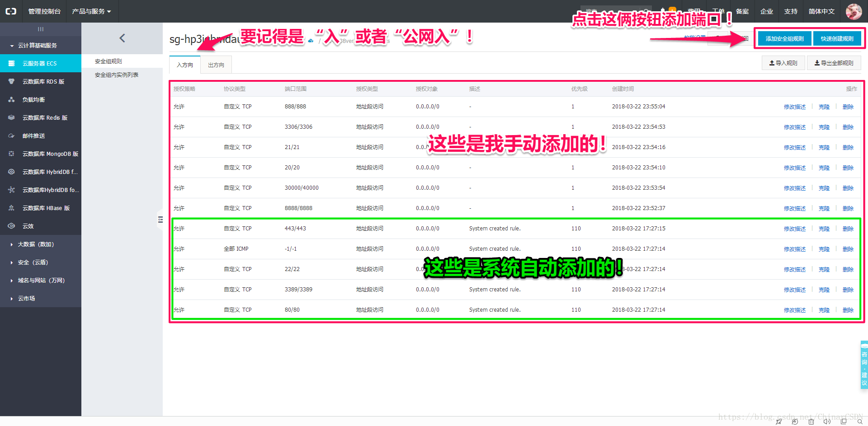The height and width of the screenshot is (426, 868).
Task: Toggle the side panel collapse handle
Action: pos(160,220)
